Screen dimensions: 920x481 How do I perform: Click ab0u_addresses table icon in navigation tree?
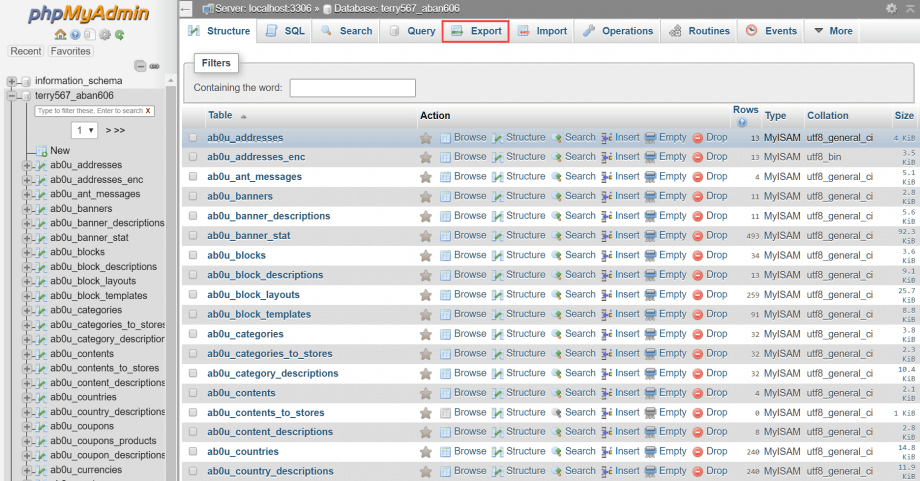pyautogui.click(x=41, y=165)
